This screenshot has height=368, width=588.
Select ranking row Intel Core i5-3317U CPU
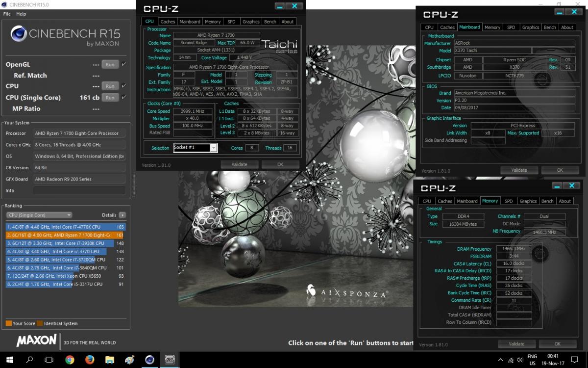coord(66,284)
